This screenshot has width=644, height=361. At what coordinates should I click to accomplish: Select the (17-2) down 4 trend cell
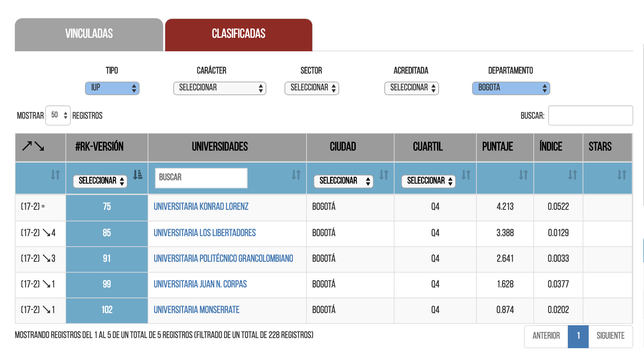tap(40, 233)
